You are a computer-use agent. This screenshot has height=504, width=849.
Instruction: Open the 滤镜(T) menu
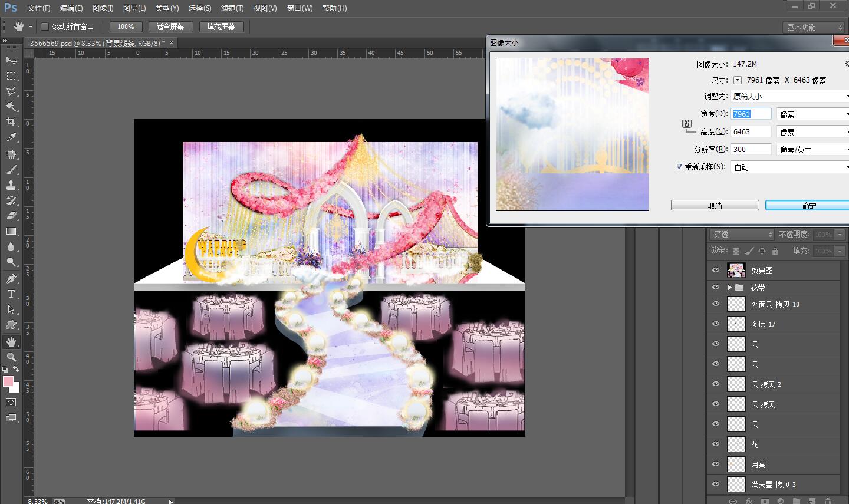tap(232, 8)
